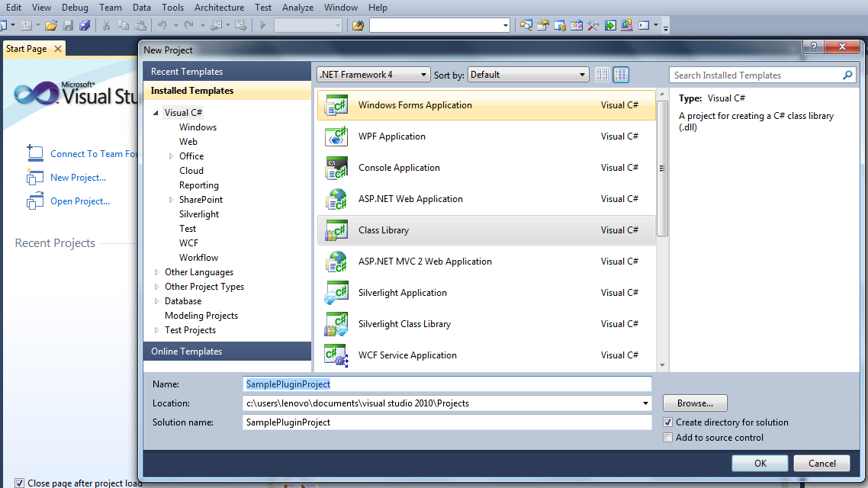Click the WPF Application template icon
The width and height of the screenshot is (868, 488).
click(x=336, y=136)
